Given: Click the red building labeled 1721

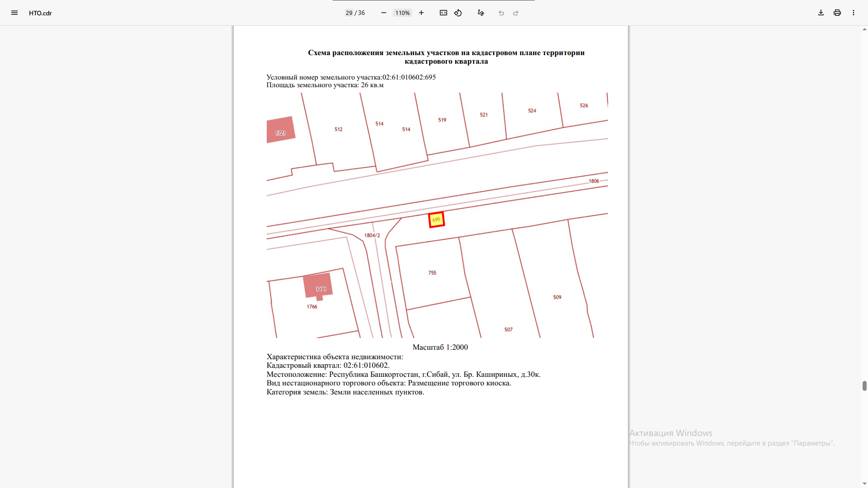Looking at the screenshot, I should click(x=281, y=130).
